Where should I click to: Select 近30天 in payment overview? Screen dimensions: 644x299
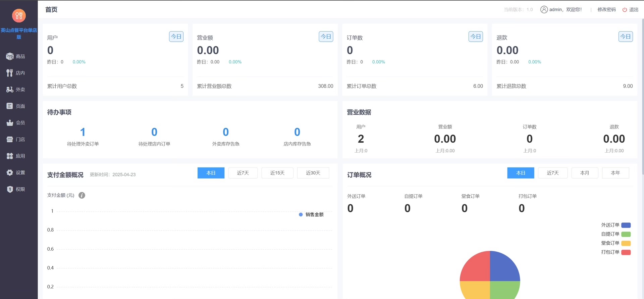(313, 173)
